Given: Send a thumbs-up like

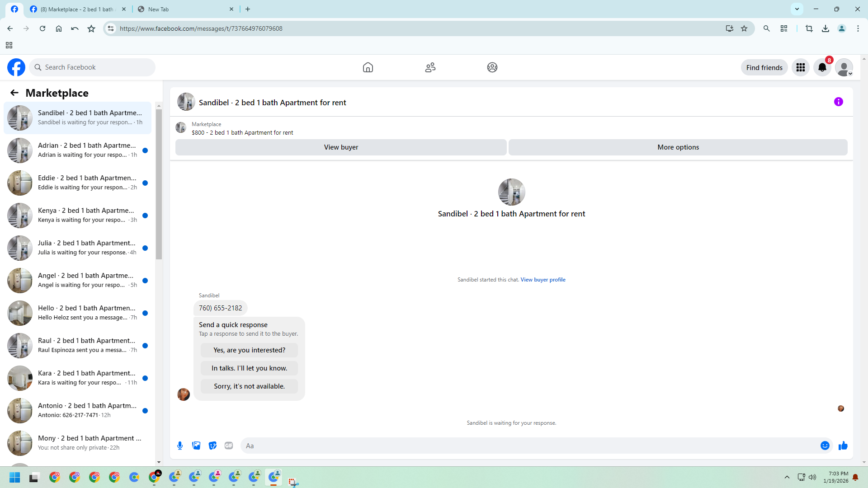Looking at the screenshot, I should point(843,446).
